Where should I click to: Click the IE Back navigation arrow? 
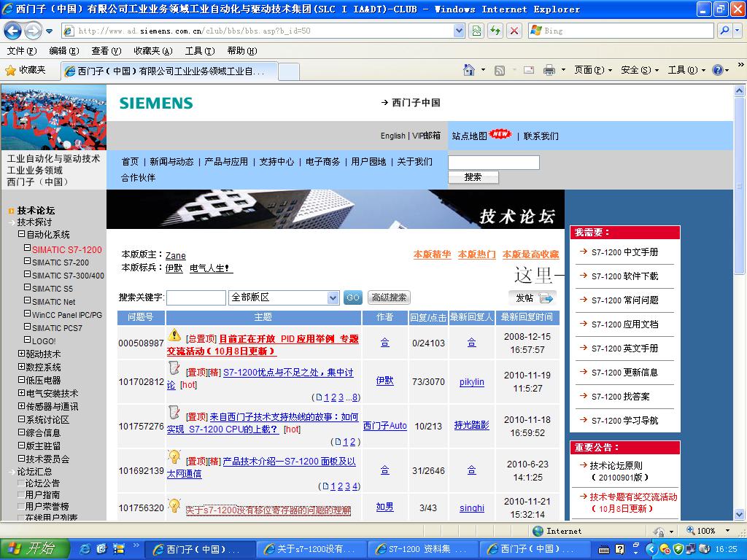point(12,31)
